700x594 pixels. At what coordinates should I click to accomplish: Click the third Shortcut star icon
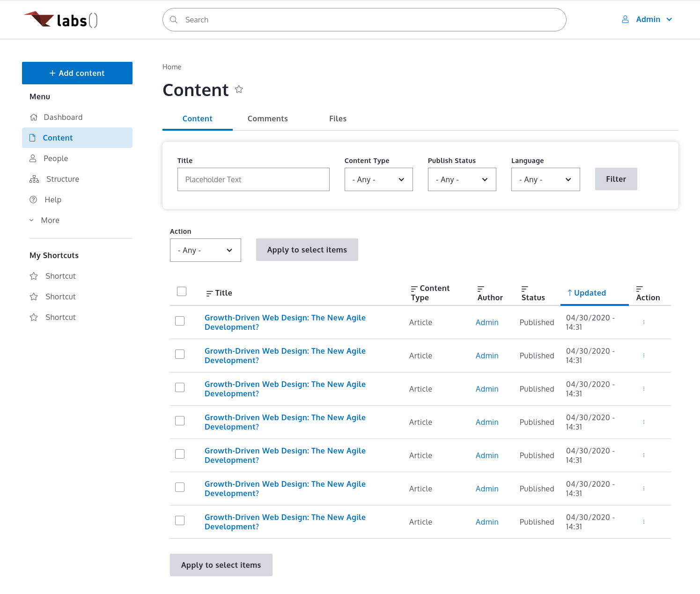(34, 317)
